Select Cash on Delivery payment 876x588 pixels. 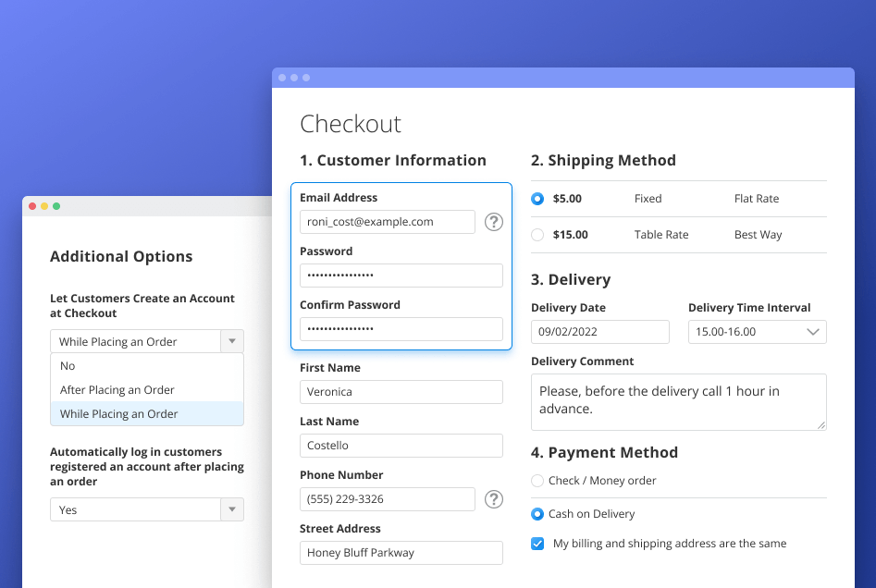pos(537,514)
